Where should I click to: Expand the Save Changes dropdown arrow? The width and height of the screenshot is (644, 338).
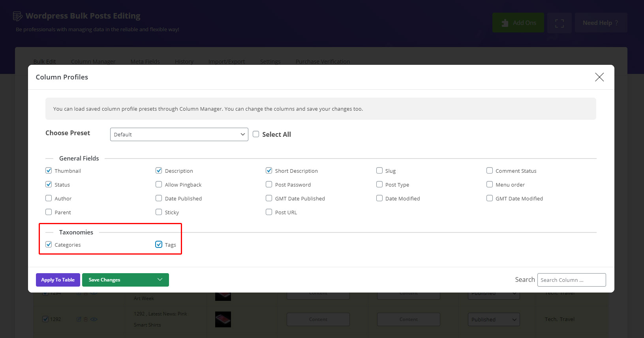tap(160, 279)
